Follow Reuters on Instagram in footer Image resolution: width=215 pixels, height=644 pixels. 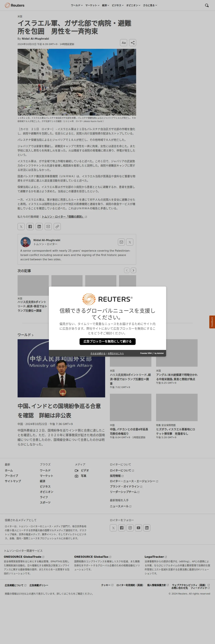click(x=130, y=528)
